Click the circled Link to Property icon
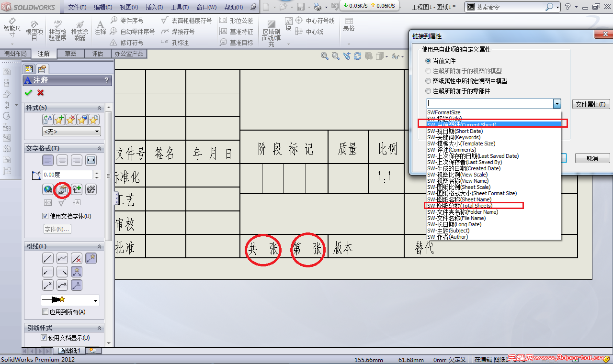Image resolution: width=613 pixels, height=364 pixels. point(62,190)
